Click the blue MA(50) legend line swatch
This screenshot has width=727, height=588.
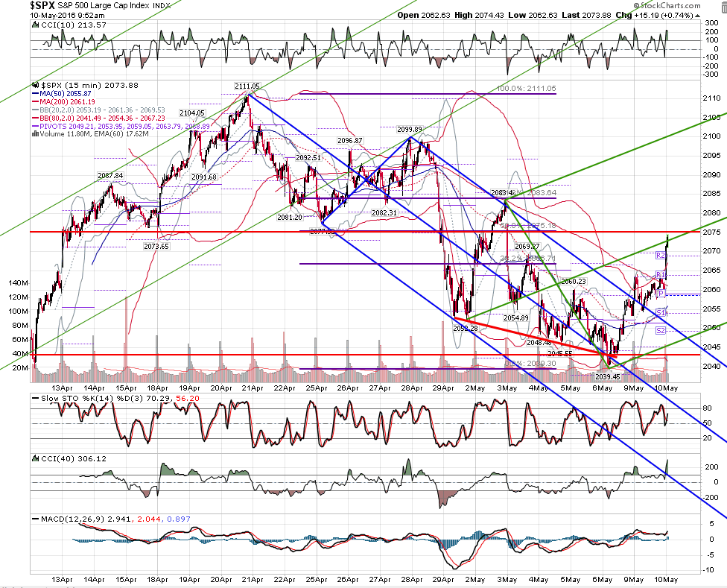(x=35, y=94)
